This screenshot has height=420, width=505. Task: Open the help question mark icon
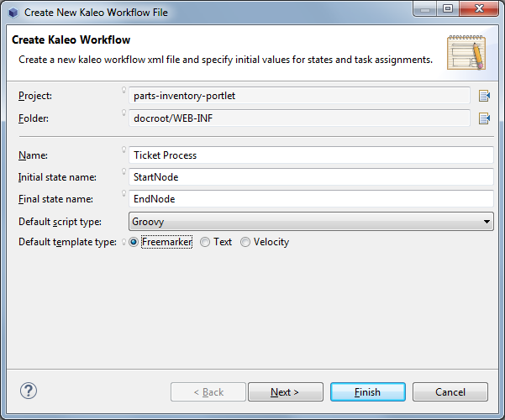point(29,391)
